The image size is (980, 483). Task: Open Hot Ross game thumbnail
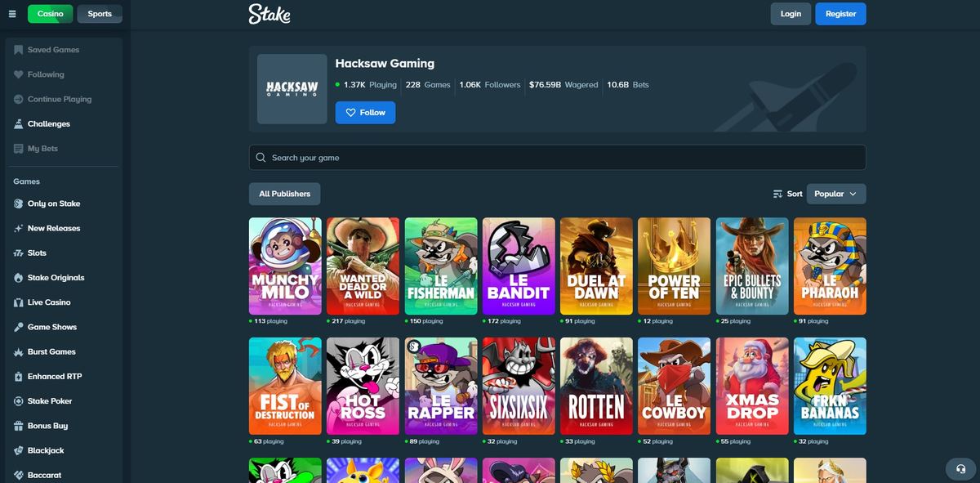363,386
